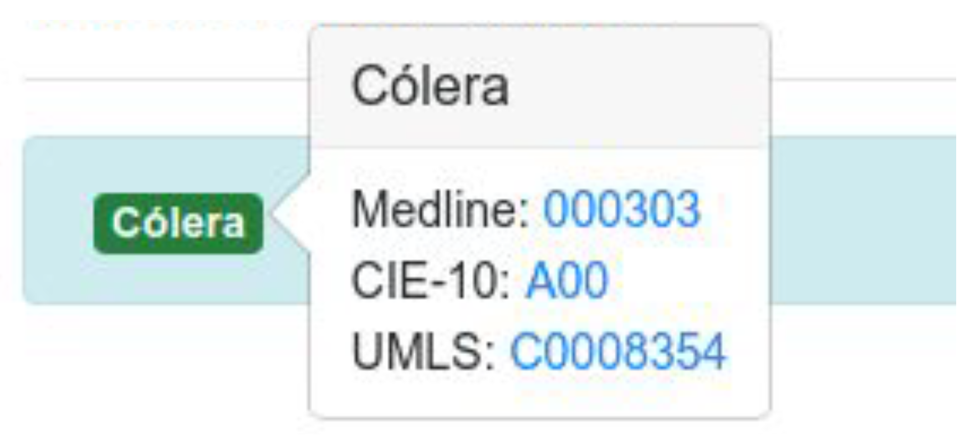This screenshot has height=440, width=980.
Task: Click blank popover space right of 000303
Action: coord(734,209)
